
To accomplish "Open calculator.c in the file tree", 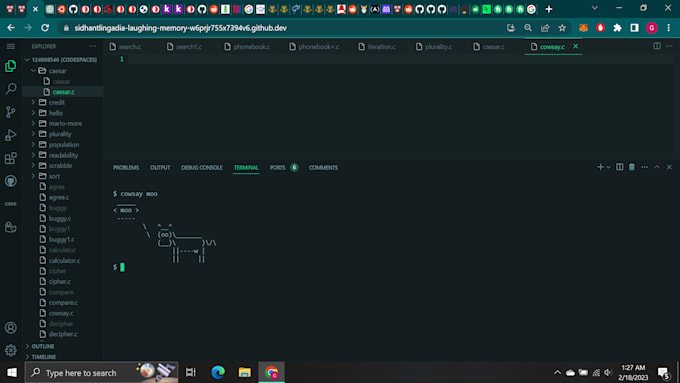I will (64, 260).
